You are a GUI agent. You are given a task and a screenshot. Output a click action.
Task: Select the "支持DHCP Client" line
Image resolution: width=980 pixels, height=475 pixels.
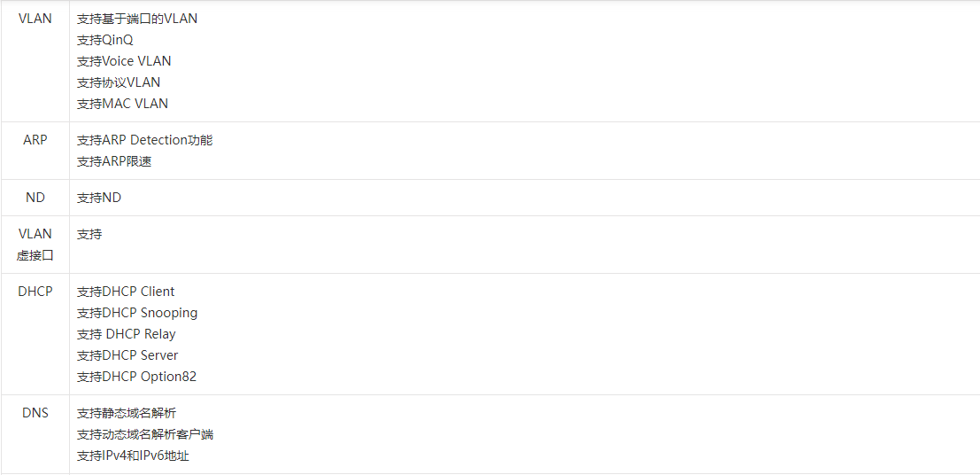[126, 292]
